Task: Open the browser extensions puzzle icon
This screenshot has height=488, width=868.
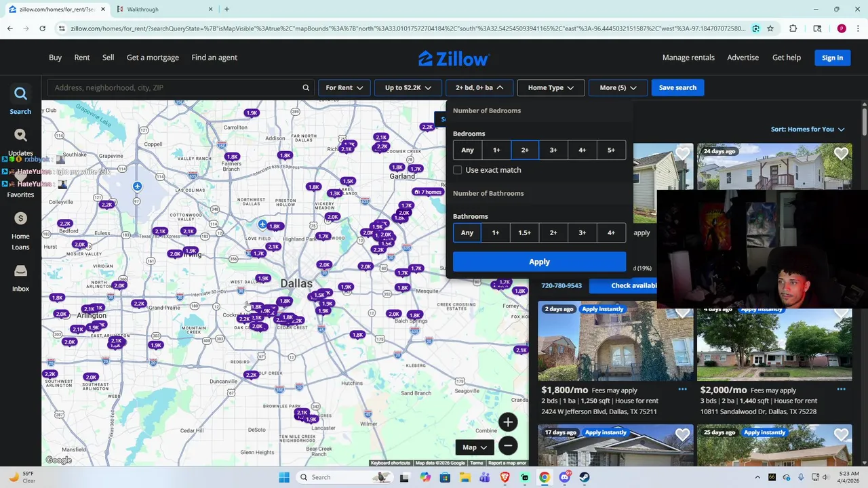Action: point(793,28)
